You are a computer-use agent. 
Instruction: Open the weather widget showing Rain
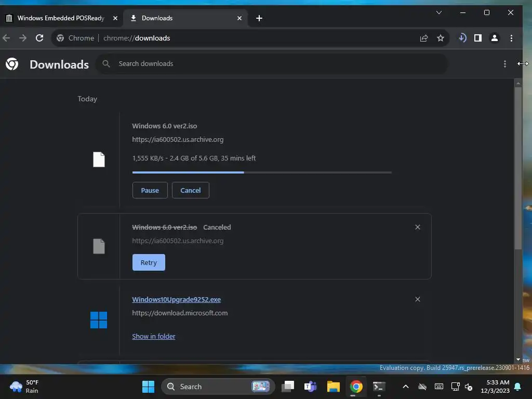coord(24,387)
